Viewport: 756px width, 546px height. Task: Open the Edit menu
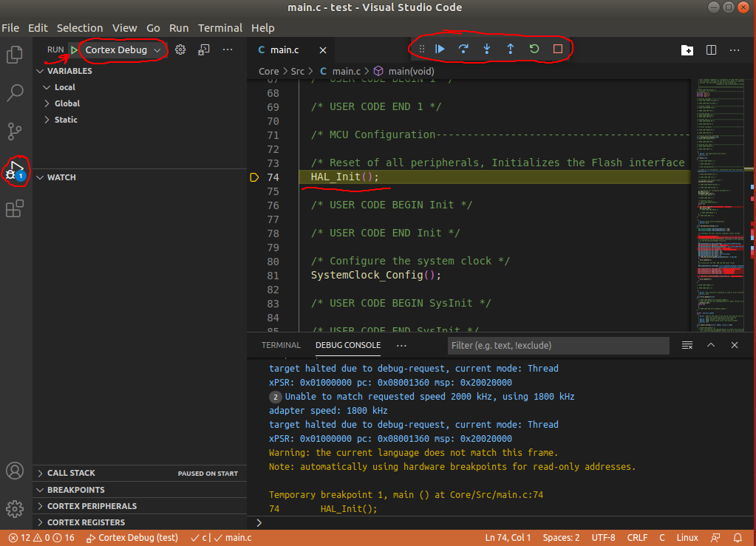[x=38, y=28]
